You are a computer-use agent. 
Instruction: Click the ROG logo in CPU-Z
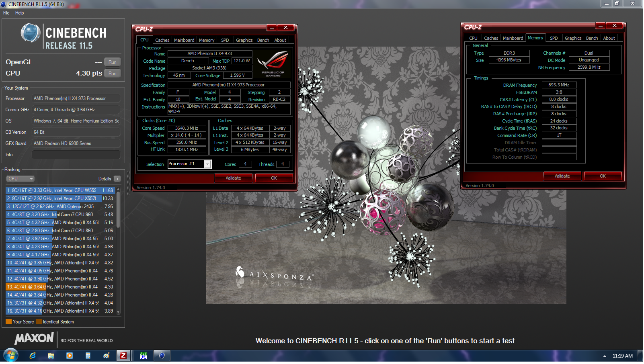273,63
